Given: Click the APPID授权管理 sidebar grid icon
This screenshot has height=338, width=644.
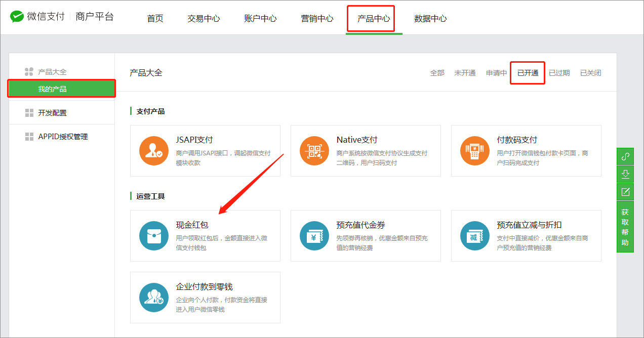Looking at the screenshot, I should [x=29, y=137].
